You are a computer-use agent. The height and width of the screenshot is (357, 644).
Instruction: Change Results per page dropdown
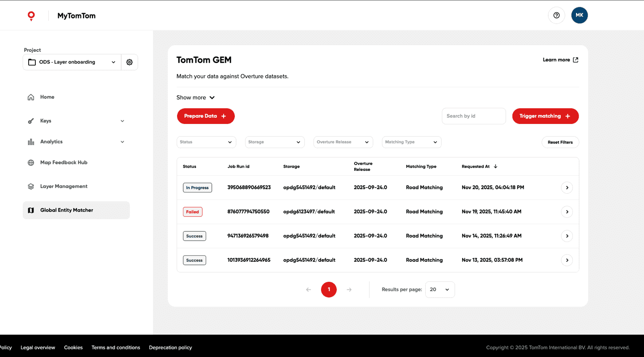tap(440, 289)
